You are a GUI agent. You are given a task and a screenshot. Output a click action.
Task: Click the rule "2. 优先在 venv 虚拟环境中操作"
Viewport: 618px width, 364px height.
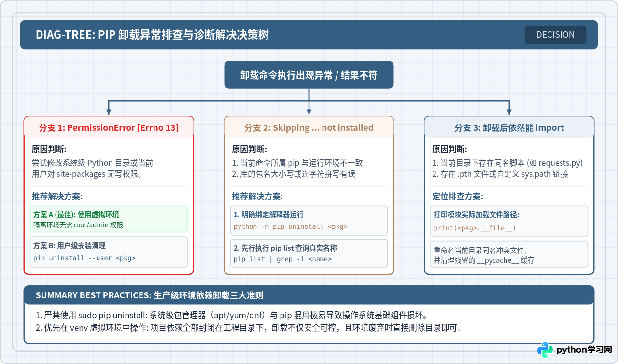pos(91,328)
